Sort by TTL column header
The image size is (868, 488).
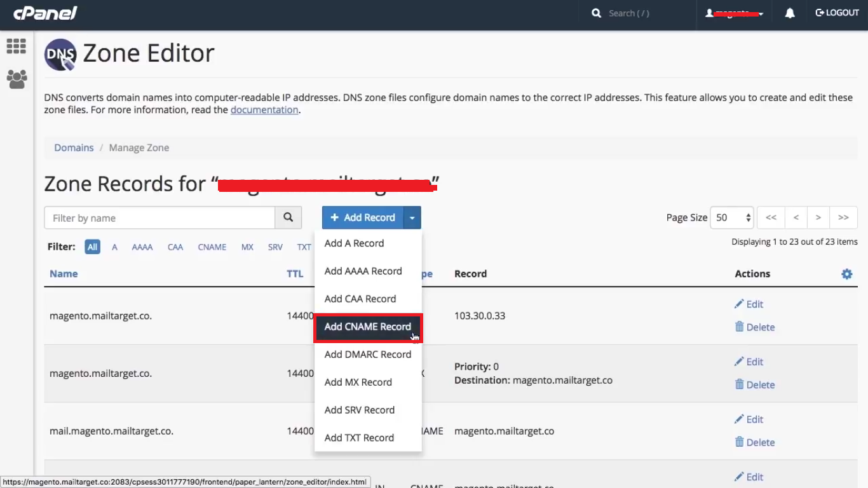tap(295, 274)
